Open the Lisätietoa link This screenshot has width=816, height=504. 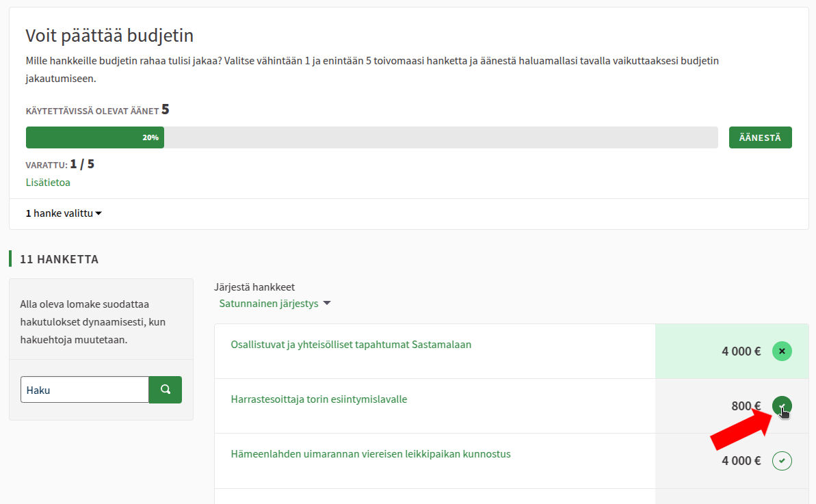pyautogui.click(x=48, y=183)
